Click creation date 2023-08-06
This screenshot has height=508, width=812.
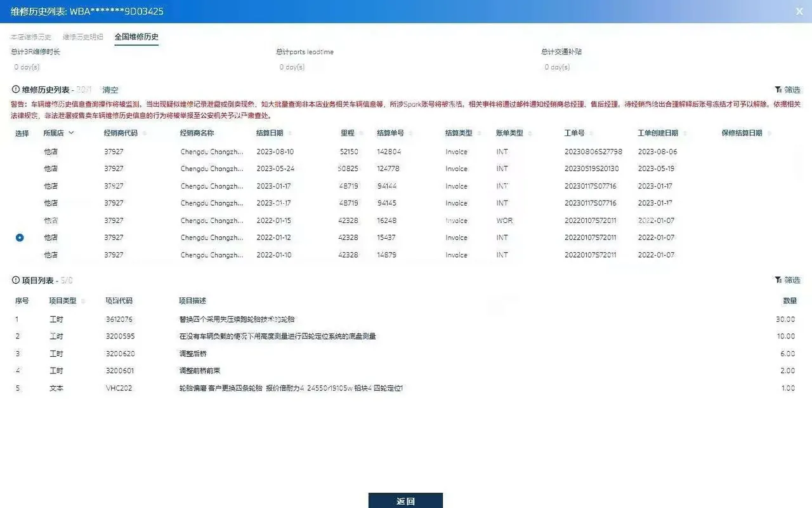point(657,152)
